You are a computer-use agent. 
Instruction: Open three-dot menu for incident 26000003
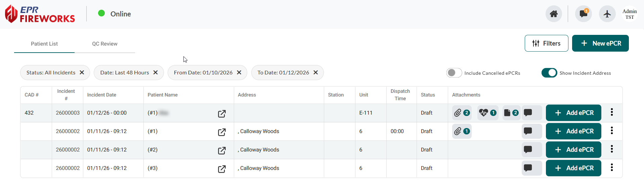click(x=611, y=112)
